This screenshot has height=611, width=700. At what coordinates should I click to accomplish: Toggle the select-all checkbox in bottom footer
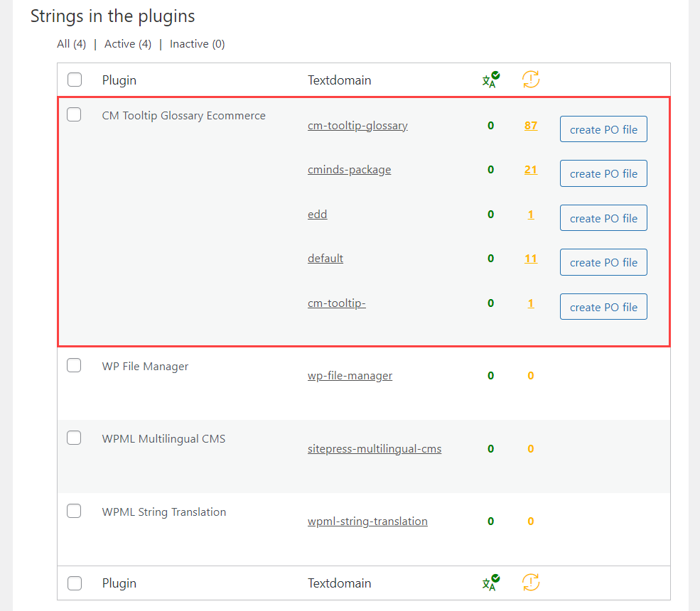(x=75, y=583)
